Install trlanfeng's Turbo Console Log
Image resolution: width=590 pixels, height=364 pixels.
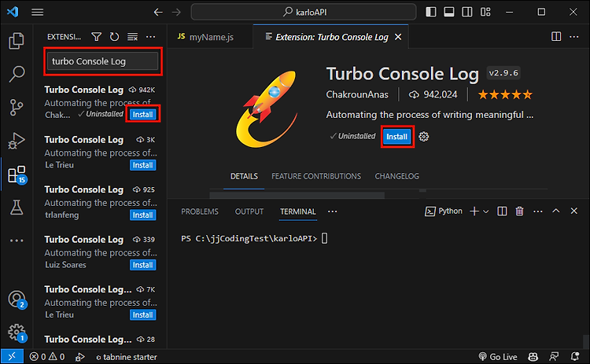coord(142,215)
